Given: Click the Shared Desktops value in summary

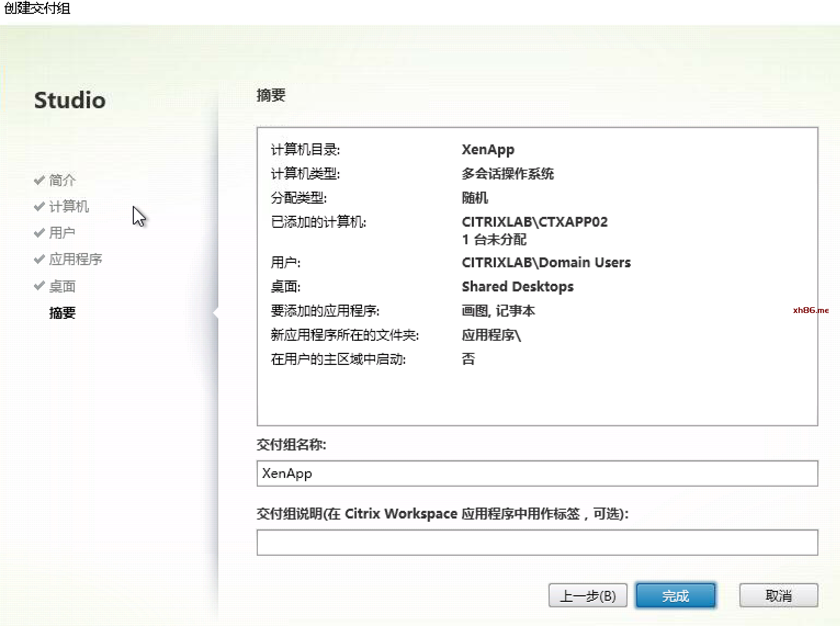Looking at the screenshot, I should coord(517,287).
